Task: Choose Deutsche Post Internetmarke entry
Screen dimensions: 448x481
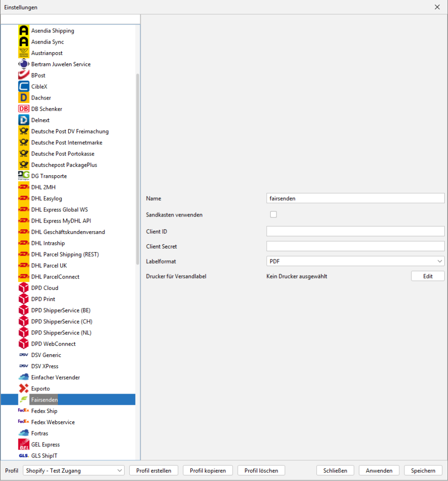Action: point(66,142)
